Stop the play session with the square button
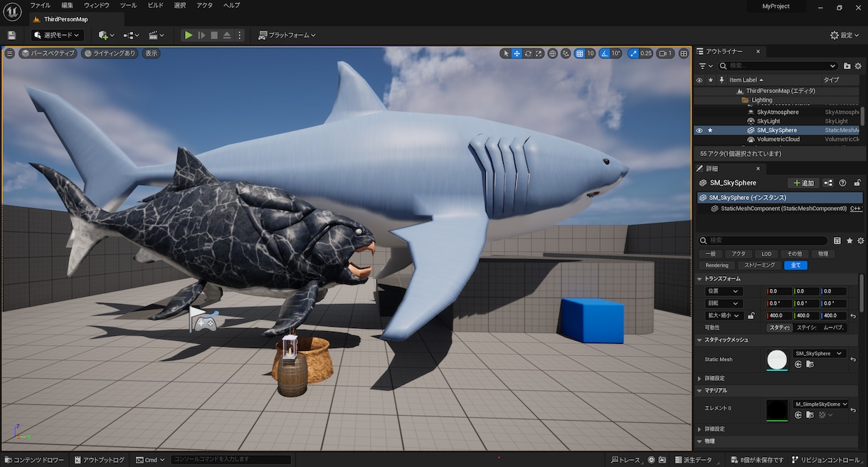 214,35
